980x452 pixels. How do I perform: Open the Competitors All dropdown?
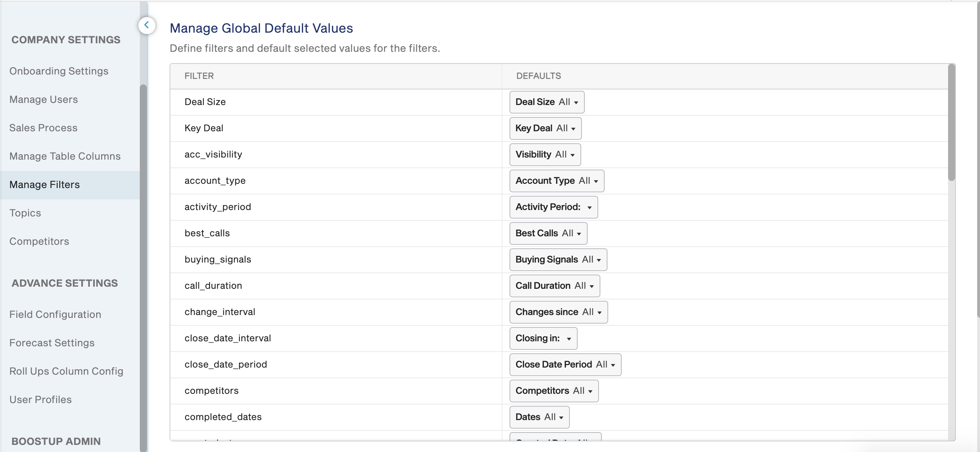554,391
